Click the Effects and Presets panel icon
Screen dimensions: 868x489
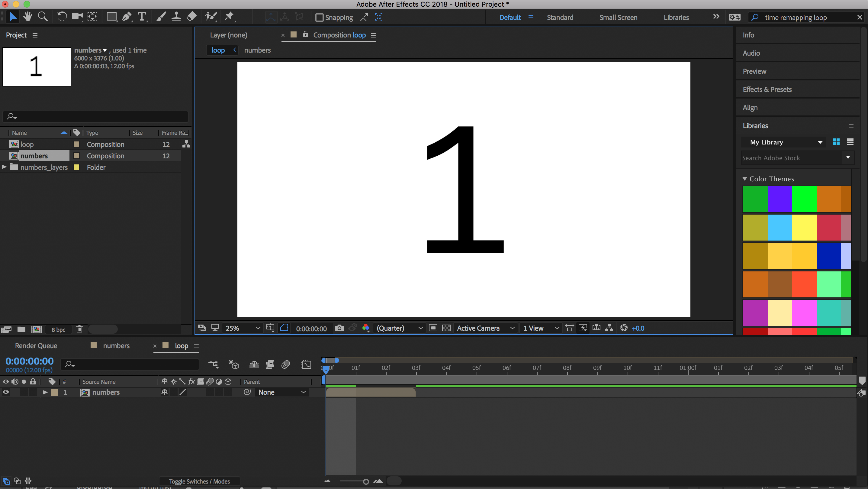tap(767, 89)
